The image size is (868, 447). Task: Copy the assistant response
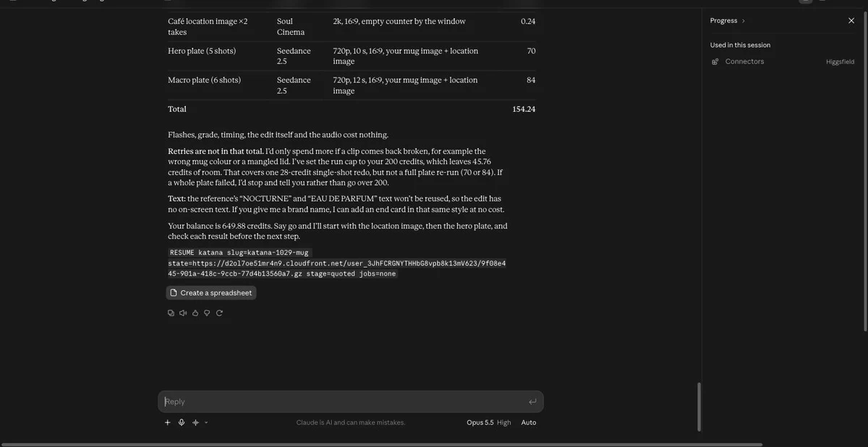171,313
